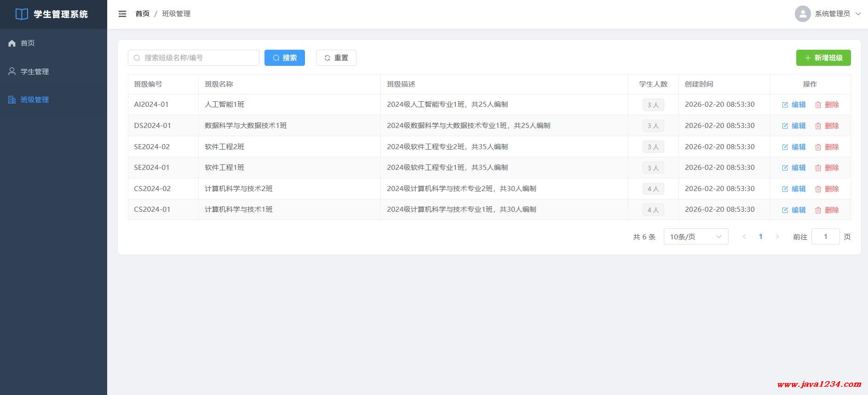Image resolution: width=868 pixels, height=395 pixels.
Task: Expand the 系统管理员 user dropdown arrow
Action: click(x=858, y=14)
